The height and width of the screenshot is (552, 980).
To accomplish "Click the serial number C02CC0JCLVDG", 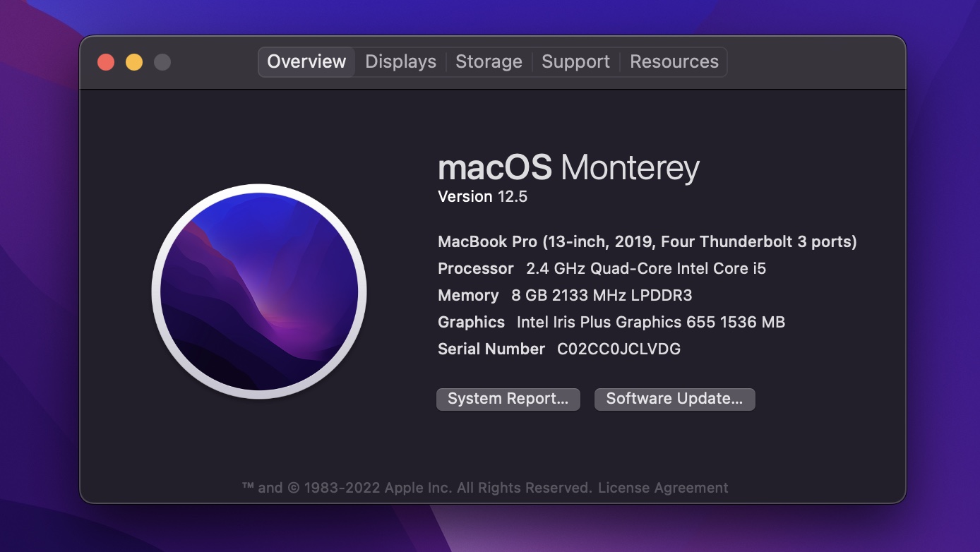I will pyautogui.click(x=619, y=349).
